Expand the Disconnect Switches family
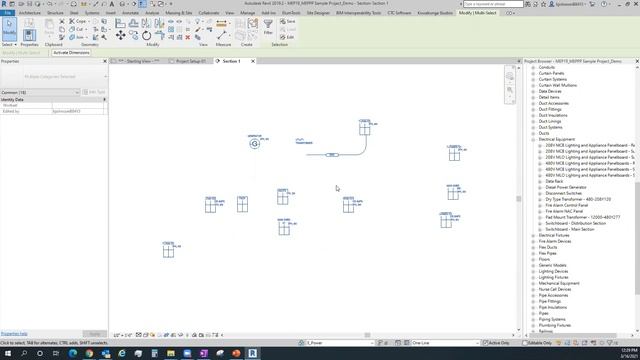The height and width of the screenshot is (360, 640). tap(540, 193)
